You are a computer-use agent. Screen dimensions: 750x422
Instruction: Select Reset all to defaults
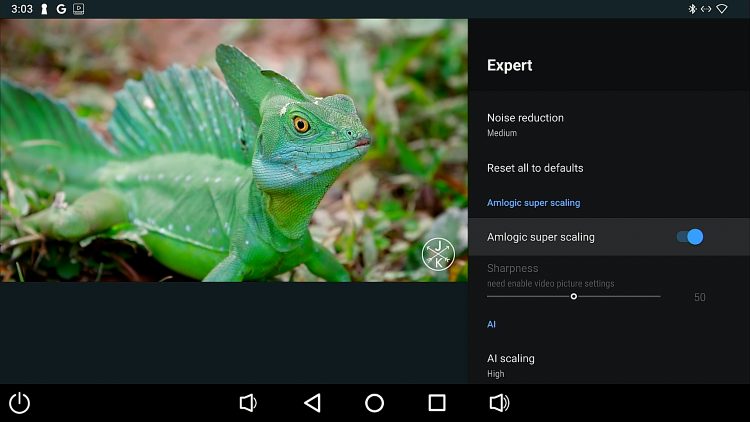535,168
